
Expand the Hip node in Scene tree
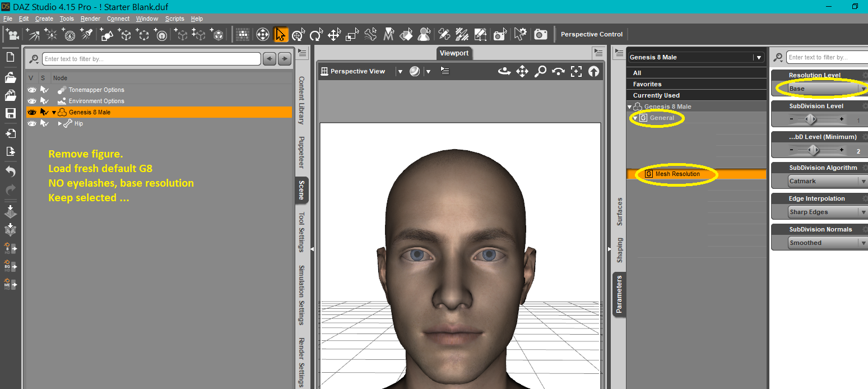(x=60, y=123)
